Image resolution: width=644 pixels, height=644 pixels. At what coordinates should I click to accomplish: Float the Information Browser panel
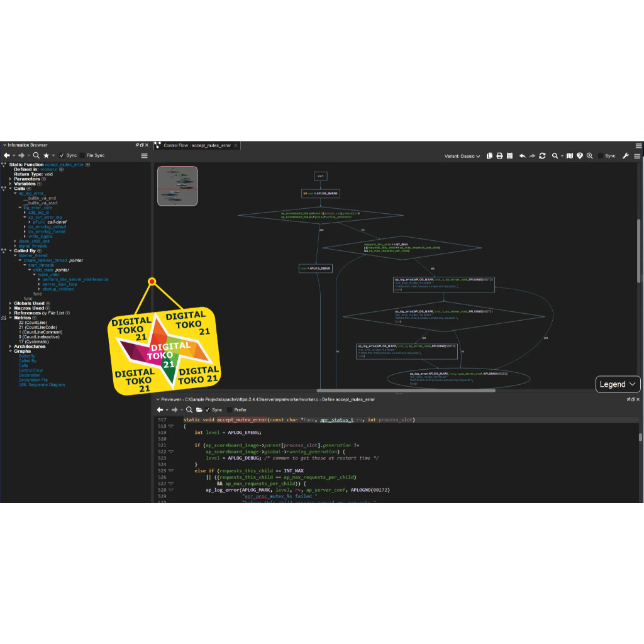tap(142, 145)
